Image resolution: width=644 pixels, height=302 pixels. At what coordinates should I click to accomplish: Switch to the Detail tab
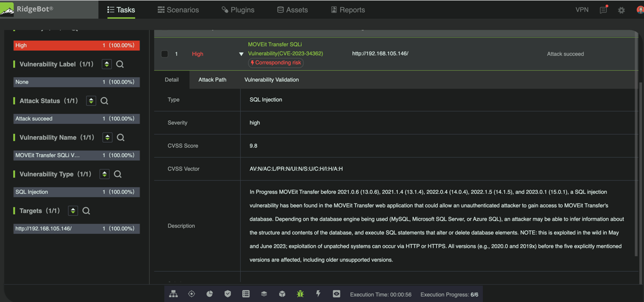172,80
